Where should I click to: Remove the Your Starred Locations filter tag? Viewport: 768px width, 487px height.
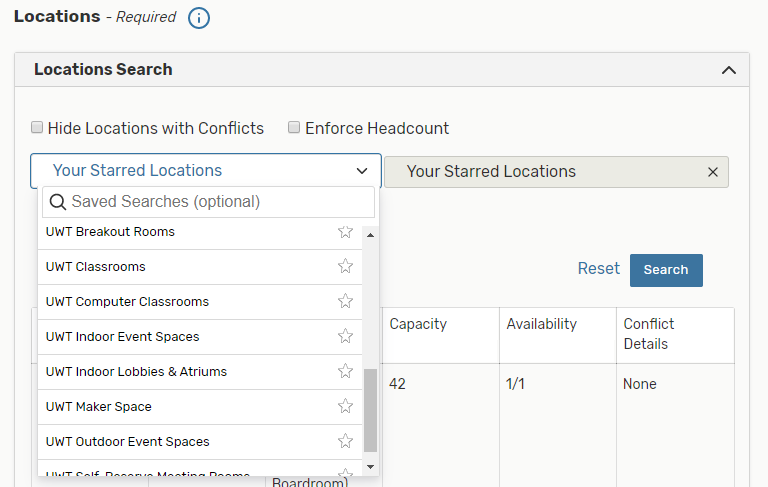pyautogui.click(x=713, y=172)
